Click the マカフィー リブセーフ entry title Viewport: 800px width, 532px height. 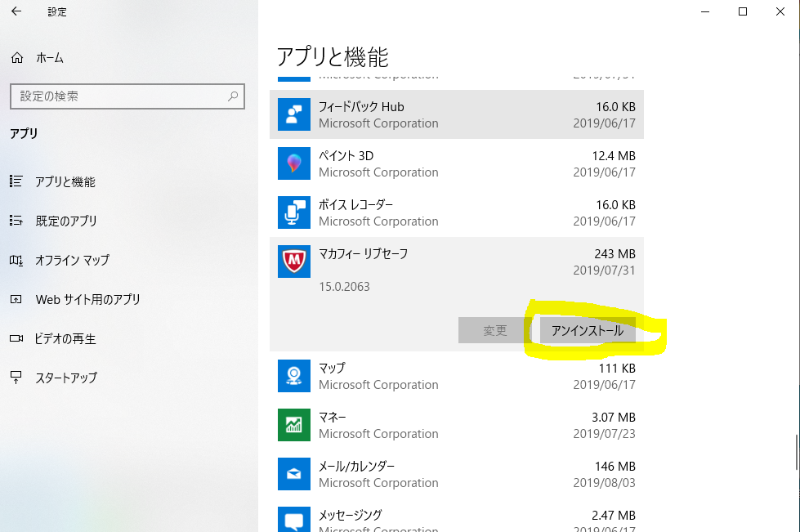pyautogui.click(x=364, y=253)
